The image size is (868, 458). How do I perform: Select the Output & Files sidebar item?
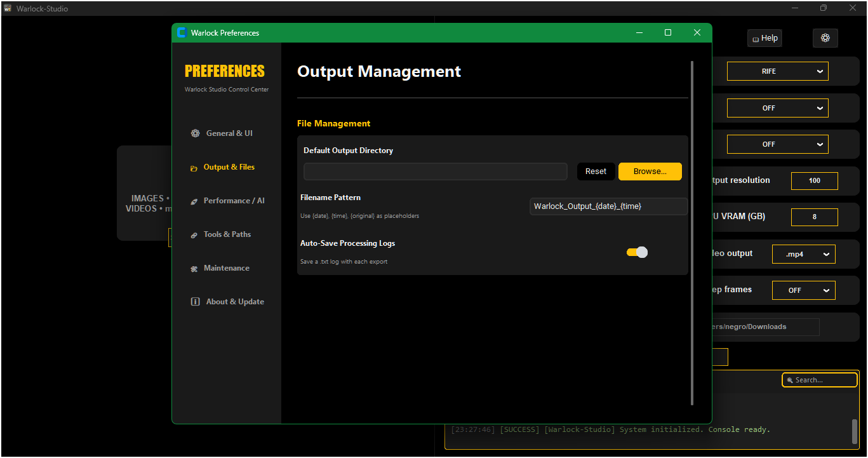click(222, 167)
